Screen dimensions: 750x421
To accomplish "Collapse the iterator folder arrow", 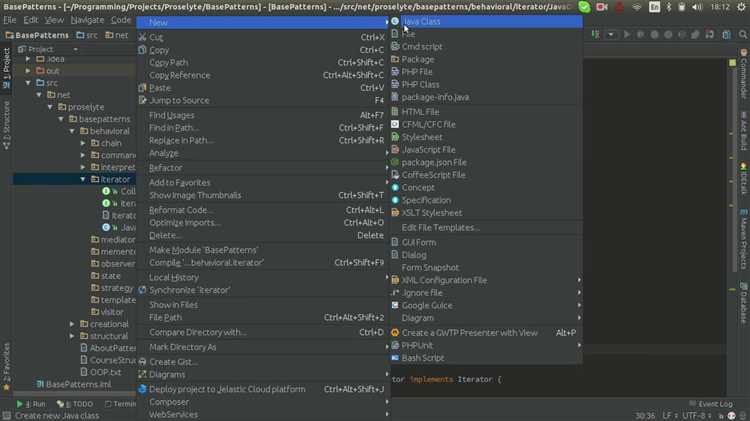I will click(x=83, y=179).
